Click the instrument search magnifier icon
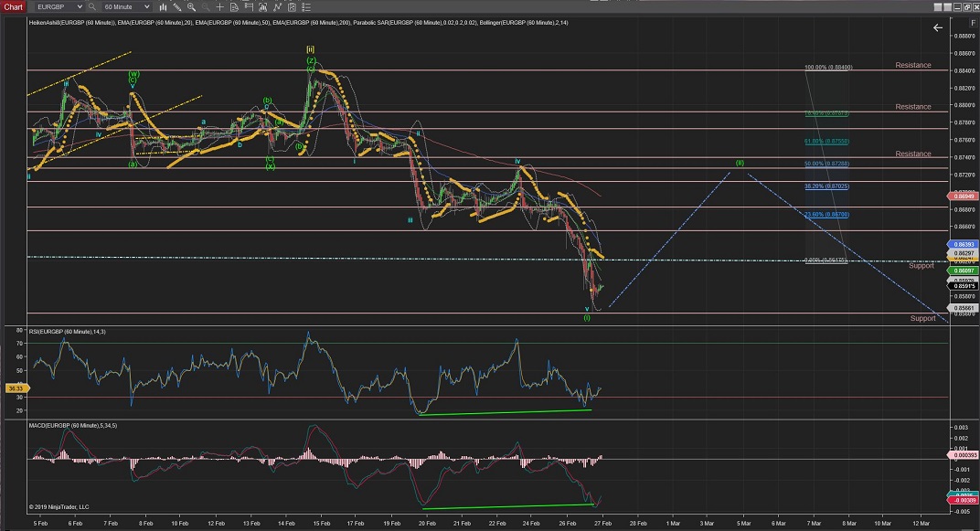This screenshot has width=980, height=531. [92, 6]
